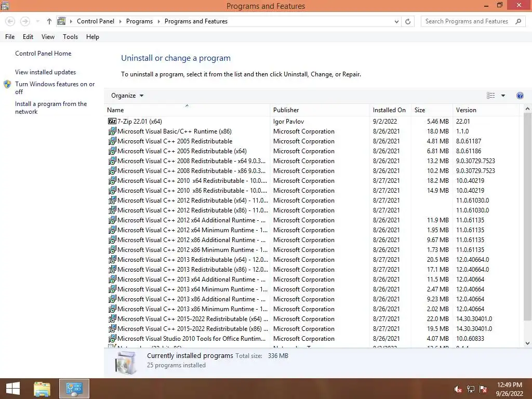Sort by Size column header
The height and width of the screenshot is (399, 532).
[432, 110]
